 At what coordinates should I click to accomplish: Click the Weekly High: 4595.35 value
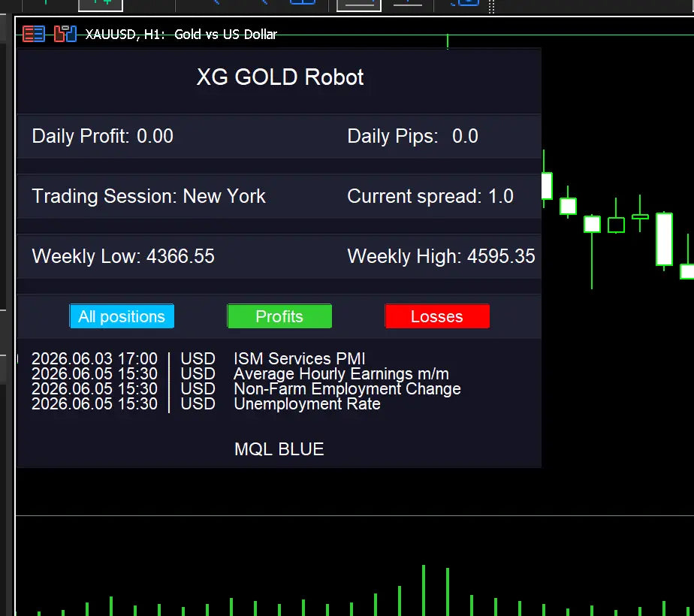pyautogui.click(x=442, y=257)
